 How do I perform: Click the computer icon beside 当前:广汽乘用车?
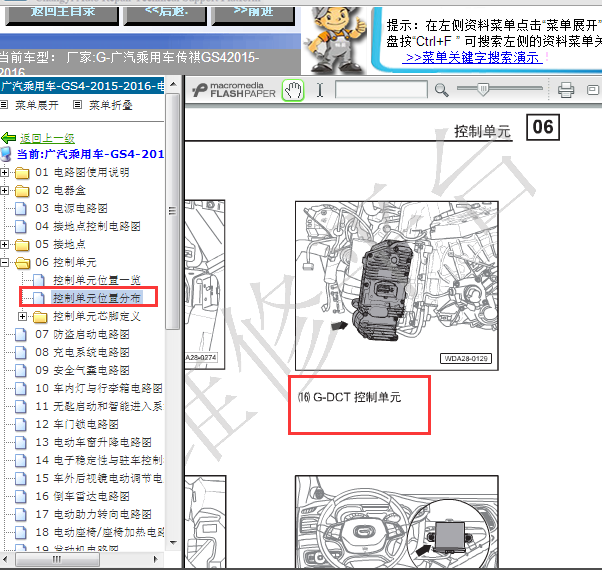coord(6,154)
